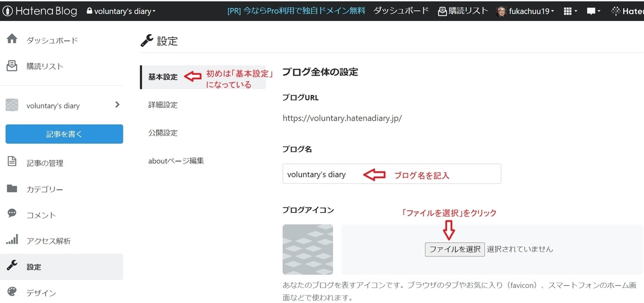The height and width of the screenshot is (303, 644).
Task: Click the 購読リスト inbox icon in sidebar
Action: click(12, 66)
